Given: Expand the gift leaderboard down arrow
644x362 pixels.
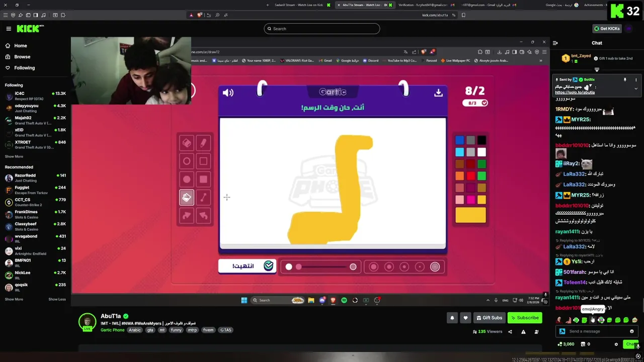Looking at the screenshot, I should [x=597, y=69].
